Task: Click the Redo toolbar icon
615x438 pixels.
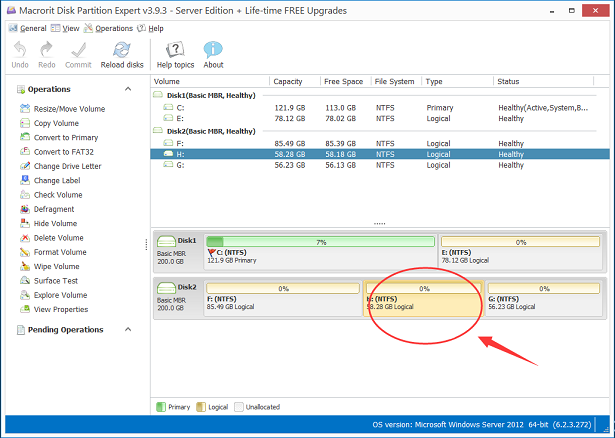Action: pos(46,49)
